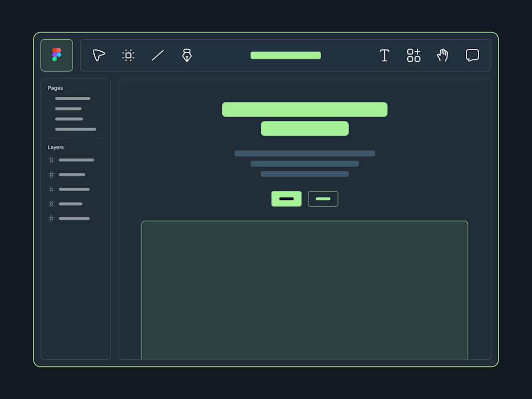This screenshot has width=532, height=399.
Task: Select the smaller green heading block on canvas
Action: pos(305,129)
